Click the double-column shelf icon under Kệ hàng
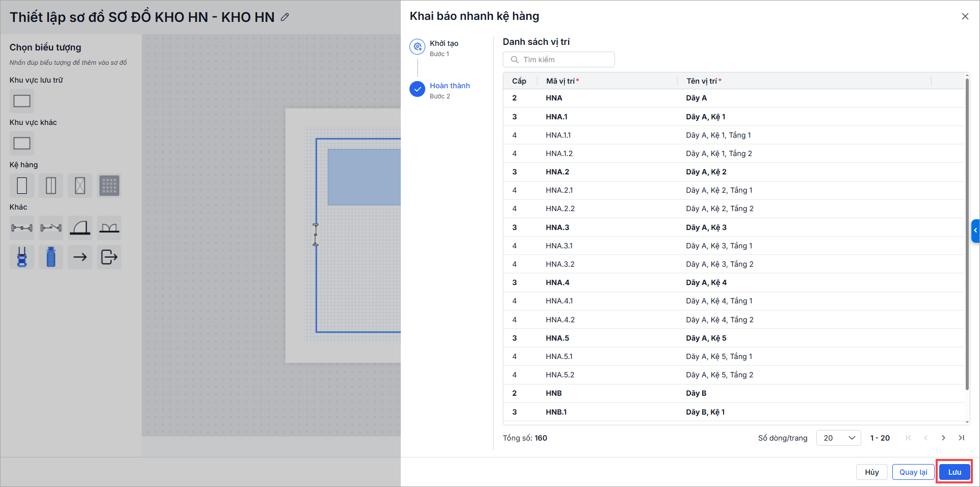980x487 pixels. point(51,186)
